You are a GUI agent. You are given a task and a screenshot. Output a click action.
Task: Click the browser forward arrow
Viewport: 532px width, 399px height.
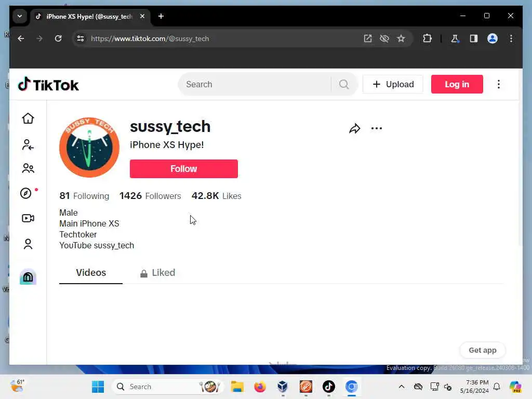pos(39,38)
